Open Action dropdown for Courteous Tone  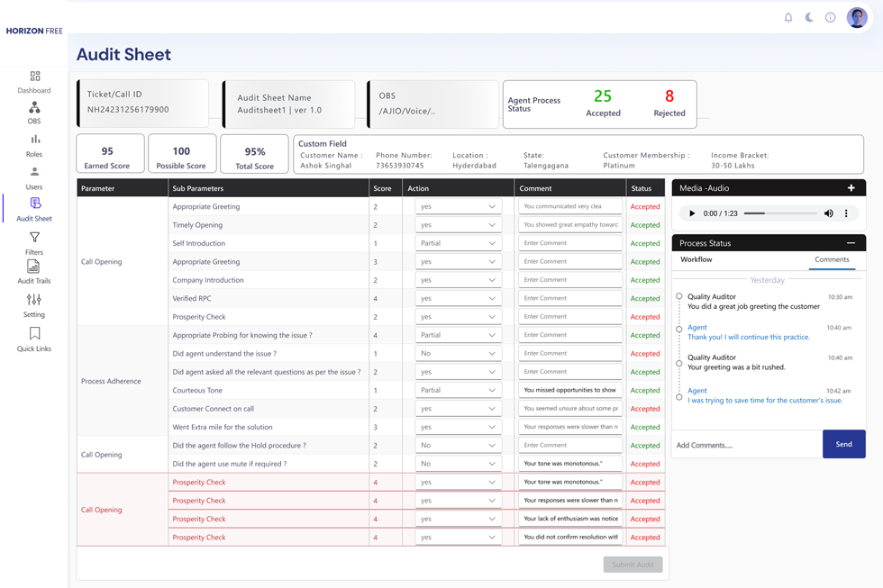(458, 390)
